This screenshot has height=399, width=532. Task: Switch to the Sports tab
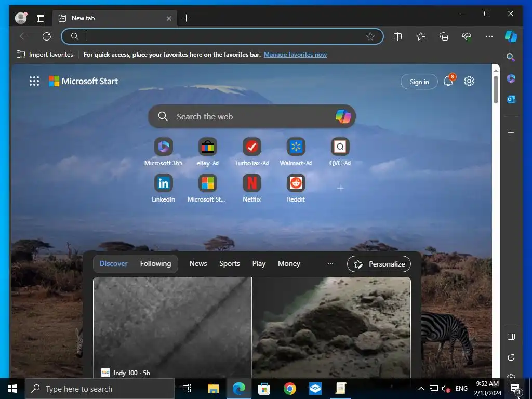click(x=229, y=263)
